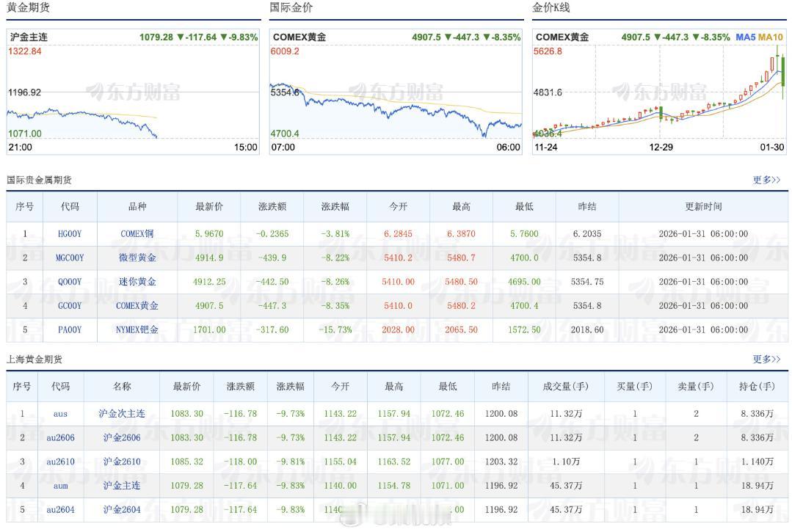Viewport: 792px width, 532px height.
Task: Select the 4695.00 low price cell
Action: [x=524, y=282]
